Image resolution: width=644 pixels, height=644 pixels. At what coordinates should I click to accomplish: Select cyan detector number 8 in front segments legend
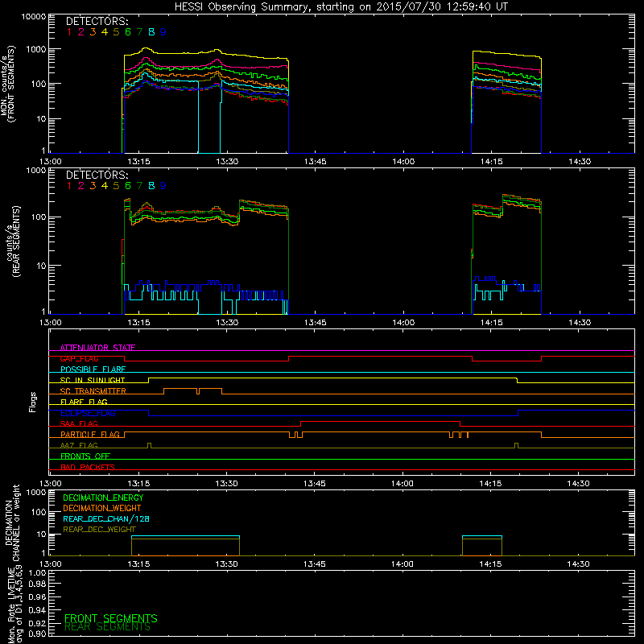(x=151, y=32)
